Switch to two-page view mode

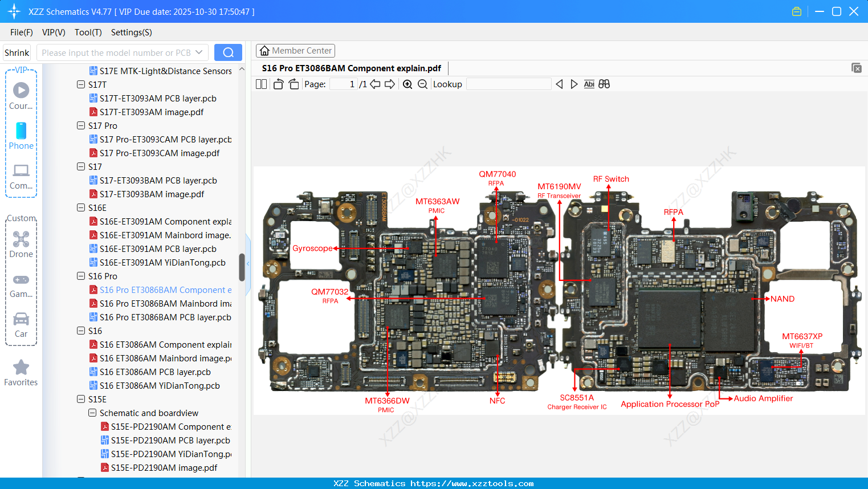point(261,84)
